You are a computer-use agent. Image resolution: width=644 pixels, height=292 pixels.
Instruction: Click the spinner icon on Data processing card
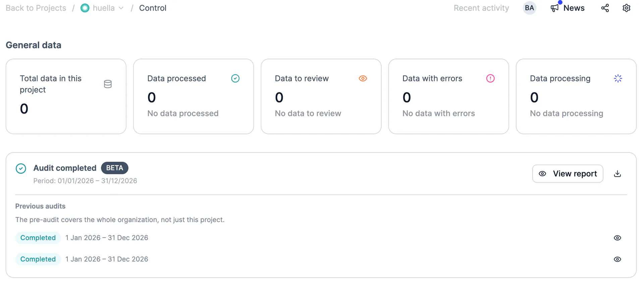618,78
